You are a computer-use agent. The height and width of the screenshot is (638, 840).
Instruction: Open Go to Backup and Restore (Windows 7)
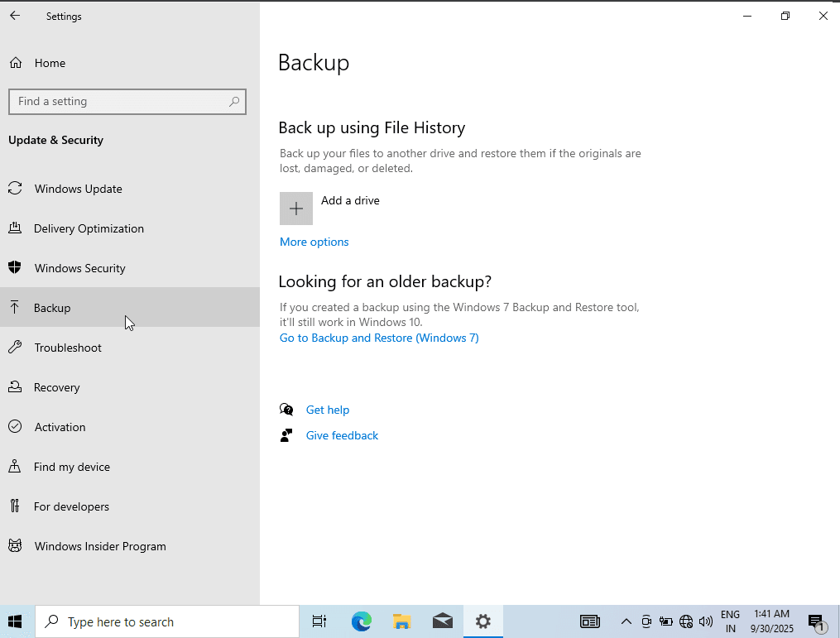378,338
